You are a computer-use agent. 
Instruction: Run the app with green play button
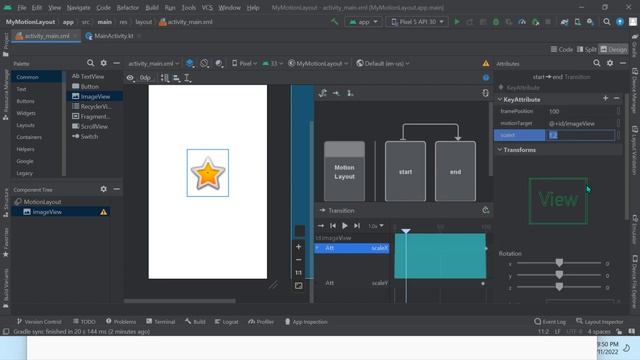[457, 22]
